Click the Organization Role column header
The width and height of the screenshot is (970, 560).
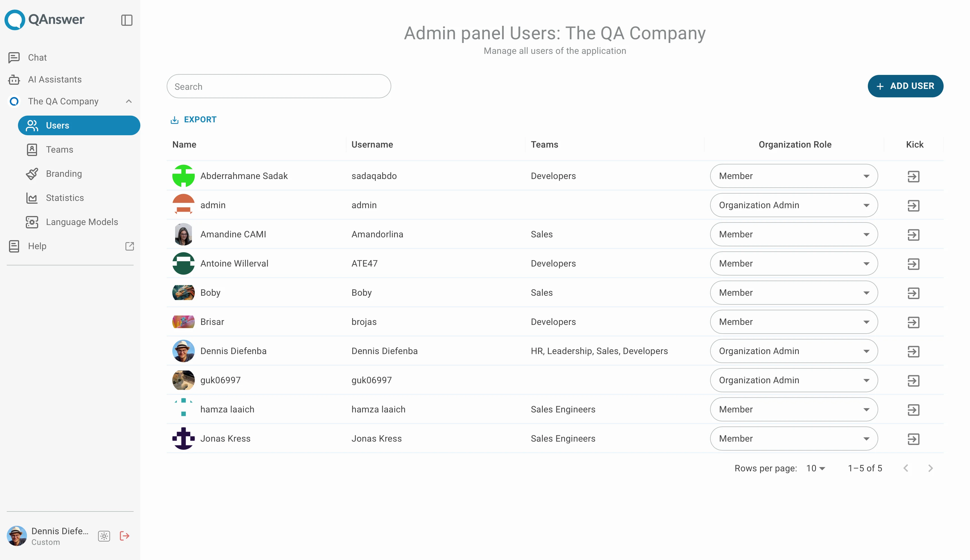tap(795, 144)
